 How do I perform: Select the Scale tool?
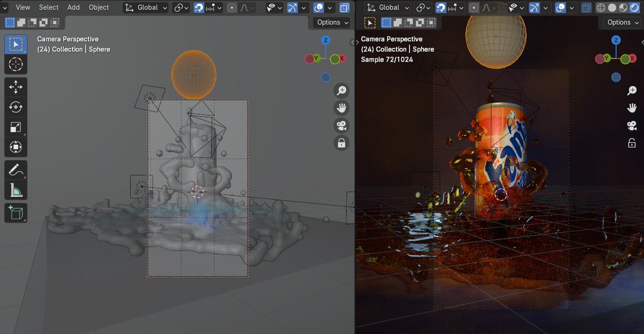coord(16,127)
